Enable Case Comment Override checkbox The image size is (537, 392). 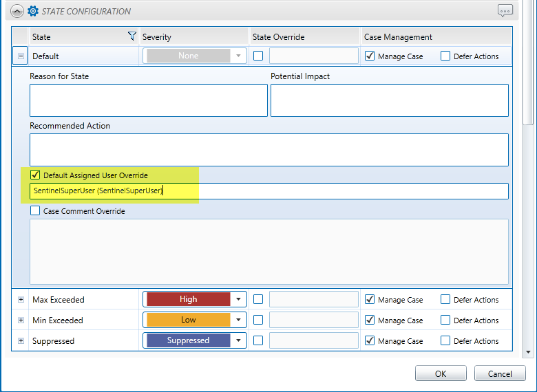tap(35, 211)
